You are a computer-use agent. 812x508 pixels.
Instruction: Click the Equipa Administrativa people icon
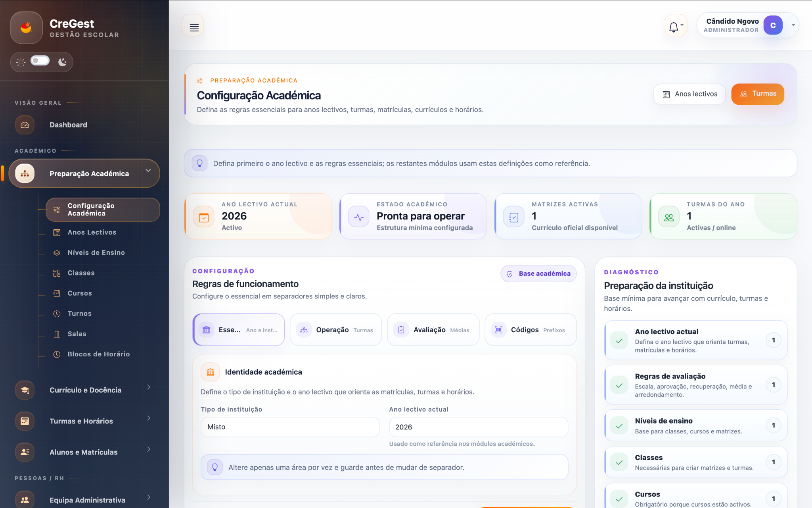[x=25, y=500]
